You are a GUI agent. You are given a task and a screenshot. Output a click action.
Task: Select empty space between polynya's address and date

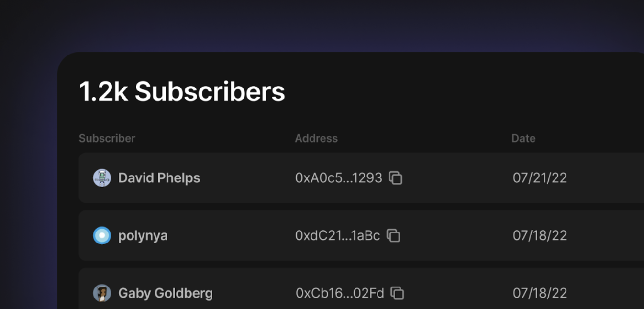pos(456,236)
